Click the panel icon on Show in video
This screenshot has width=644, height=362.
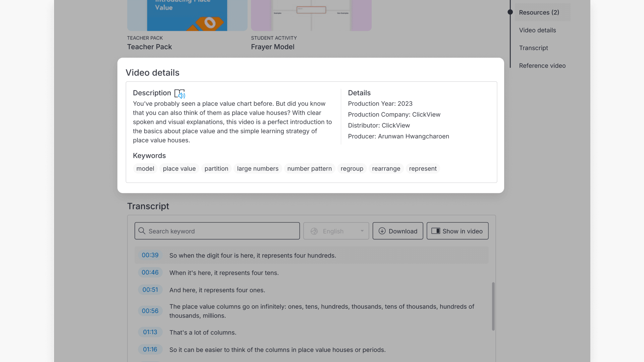436,231
